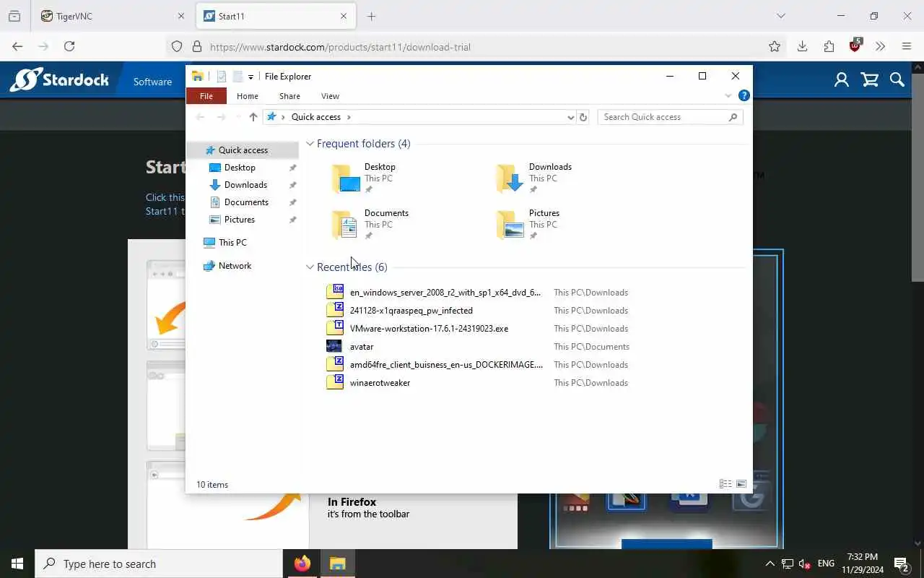The image size is (924, 578).
Task: Select the Documents frequent folder icon
Action: [x=346, y=225]
